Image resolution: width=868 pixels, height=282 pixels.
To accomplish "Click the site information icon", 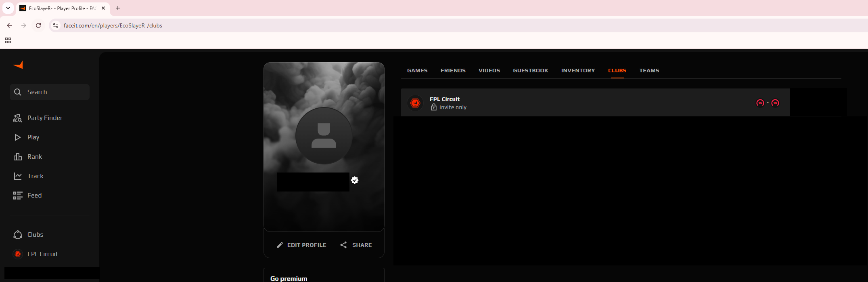I will click(56, 25).
